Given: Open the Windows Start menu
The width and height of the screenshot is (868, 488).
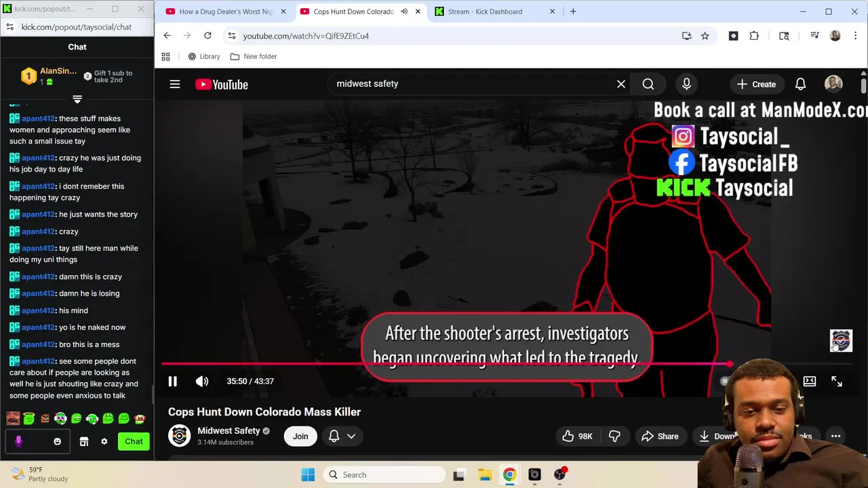Looking at the screenshot, I should pyautogui.click(x=308, y=474).
